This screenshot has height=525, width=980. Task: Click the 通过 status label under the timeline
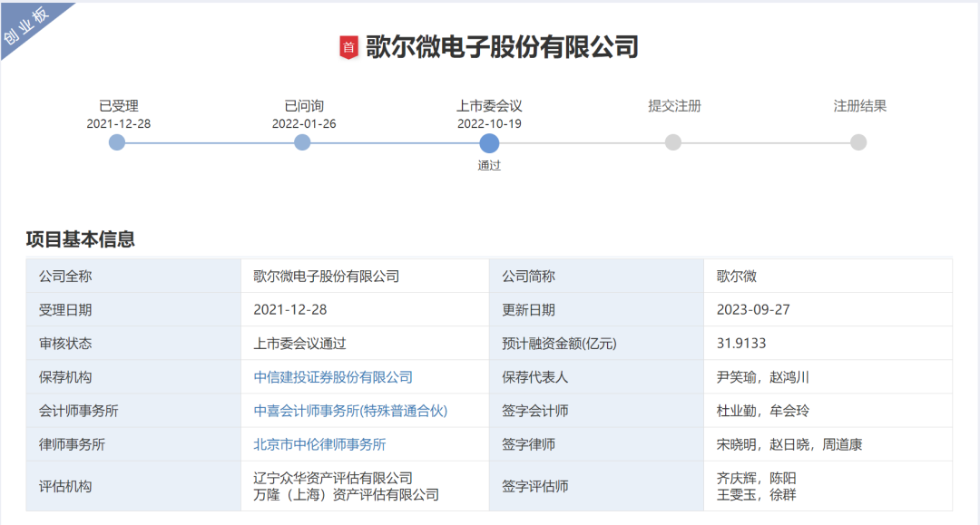pyautogui.click(x=490, y=165)
